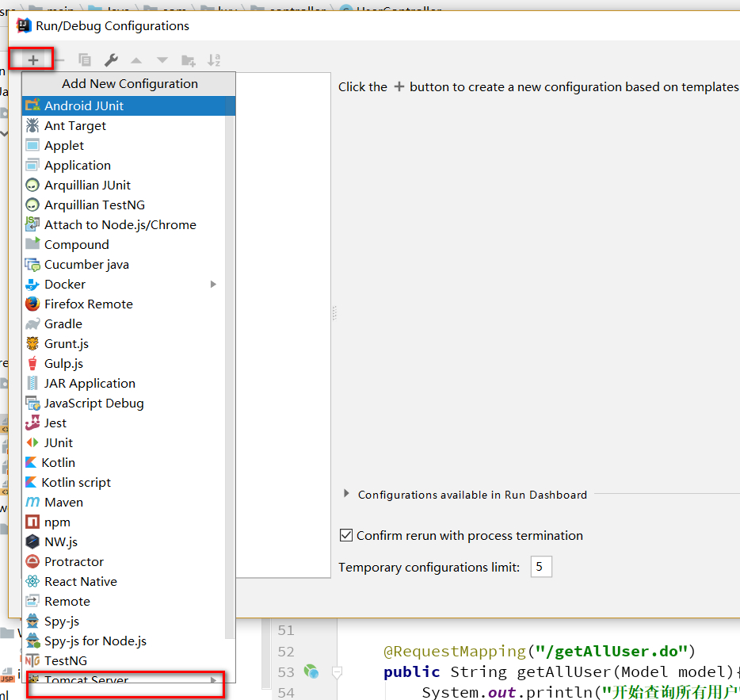
Task: Select the Gulp.js cup icon
Action: (32, 363)
